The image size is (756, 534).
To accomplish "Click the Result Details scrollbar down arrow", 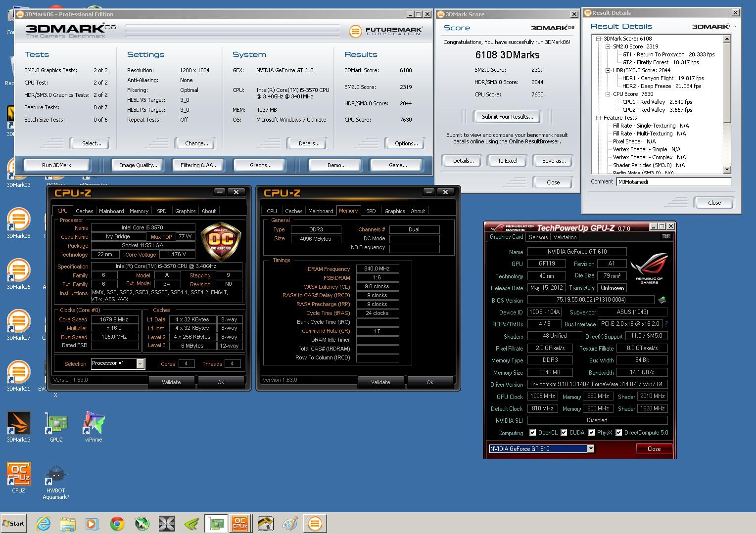I will tap(727, 170).
